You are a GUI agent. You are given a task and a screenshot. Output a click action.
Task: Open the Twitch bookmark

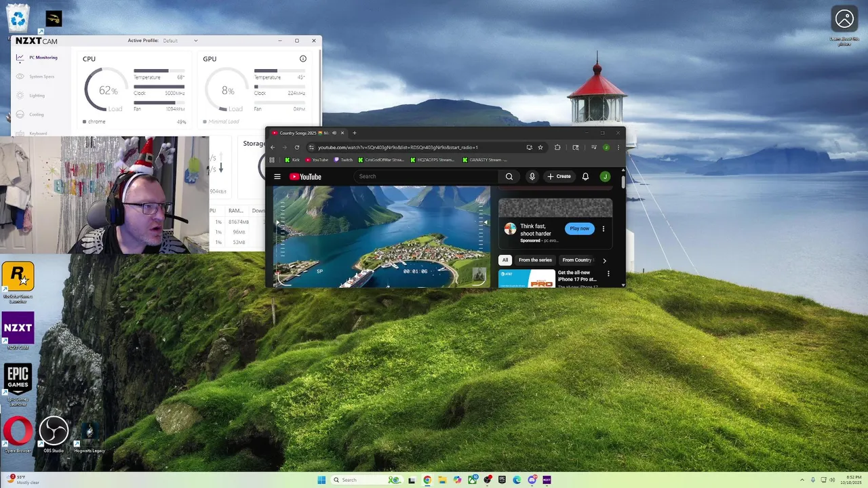point(344,160)
